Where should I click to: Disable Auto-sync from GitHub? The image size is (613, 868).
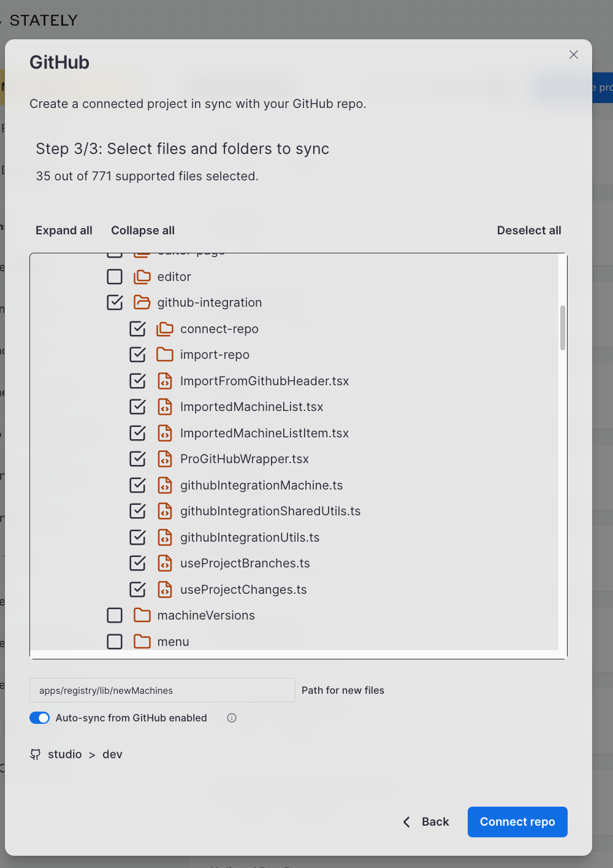click(39, 718)
